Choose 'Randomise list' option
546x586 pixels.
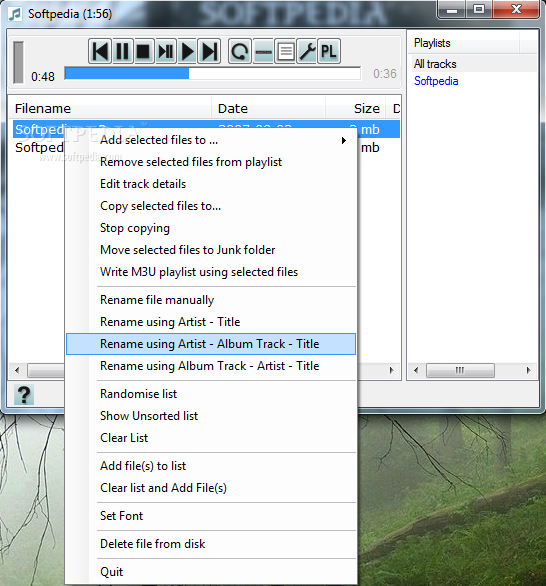[x=211, y=394]
